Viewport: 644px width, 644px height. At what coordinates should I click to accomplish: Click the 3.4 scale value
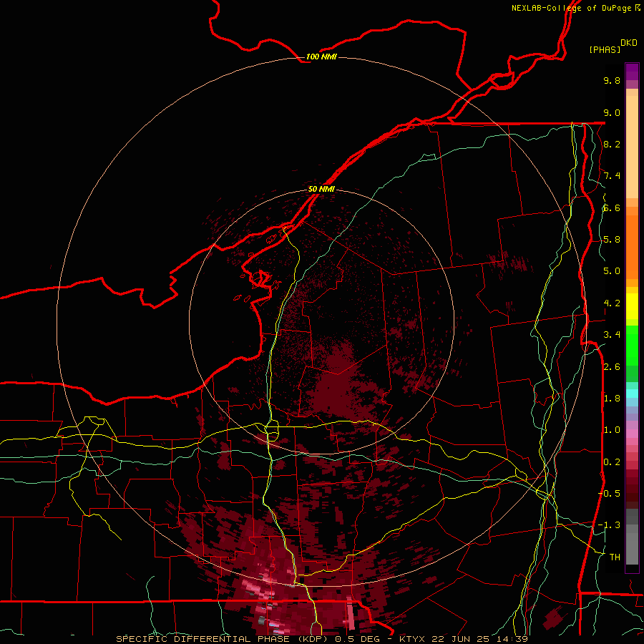(612, 335)
